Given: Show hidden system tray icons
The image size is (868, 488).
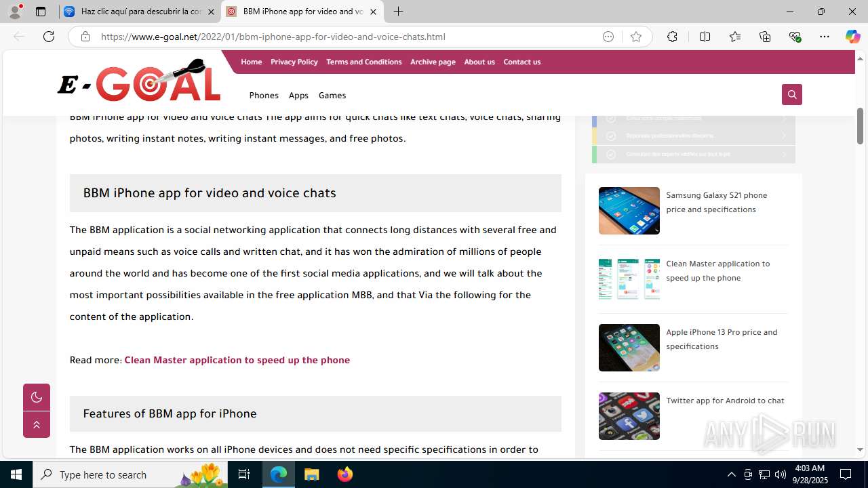Looking at the screenshot, I should tap(731, 474).
